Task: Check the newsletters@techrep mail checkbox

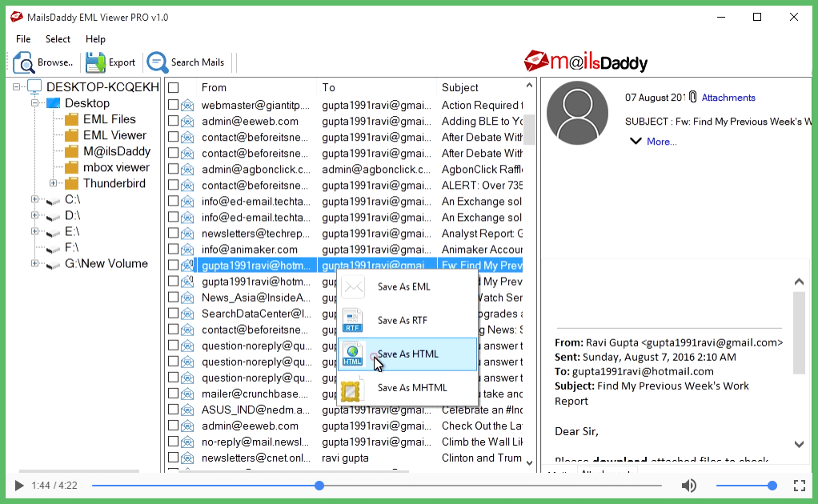Action: pos(173,233)
